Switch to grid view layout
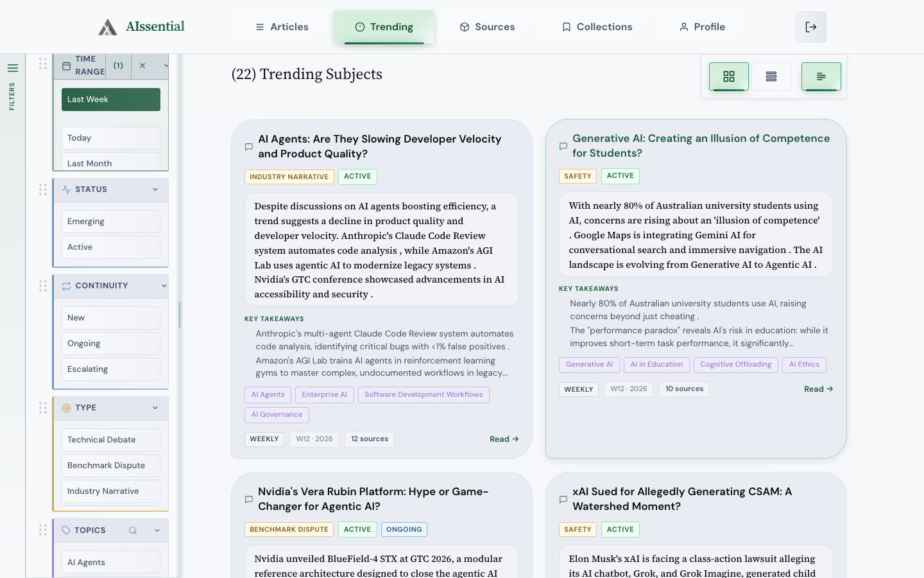The width and height of the screenshot is (924, 578). [729, 76]
